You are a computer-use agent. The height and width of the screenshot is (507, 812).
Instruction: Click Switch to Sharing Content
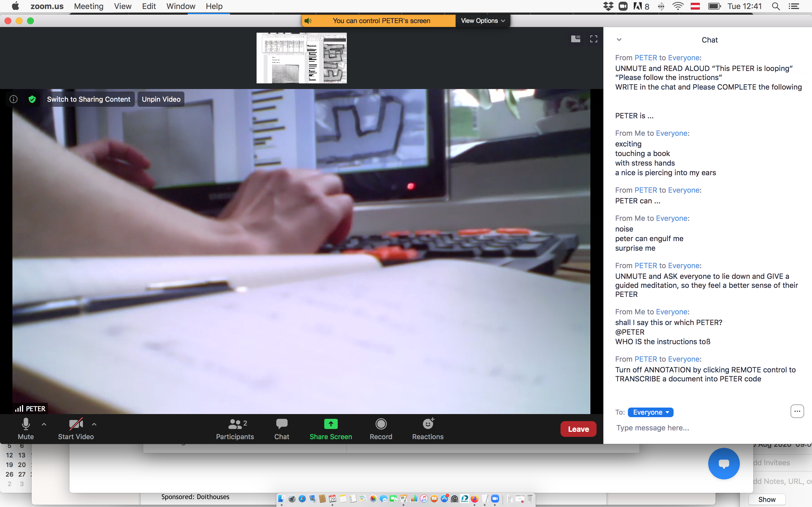coord(89,99)
